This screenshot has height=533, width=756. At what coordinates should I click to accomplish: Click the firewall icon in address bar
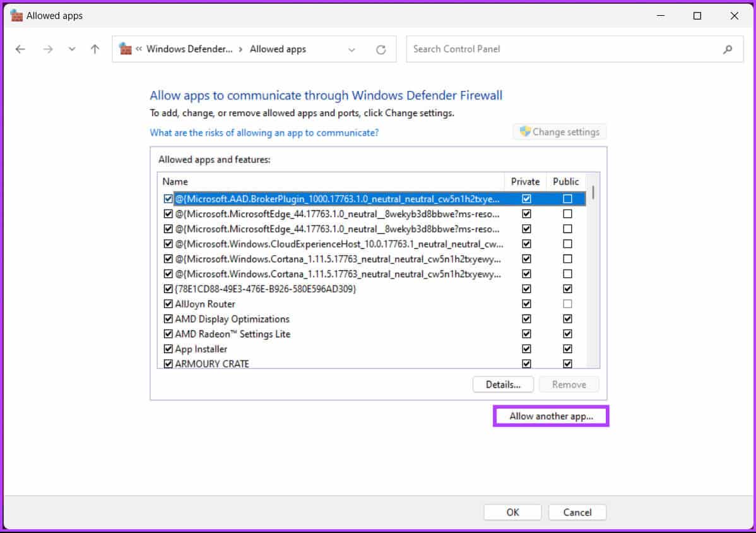pyautogui.click(x=126, y=49)
